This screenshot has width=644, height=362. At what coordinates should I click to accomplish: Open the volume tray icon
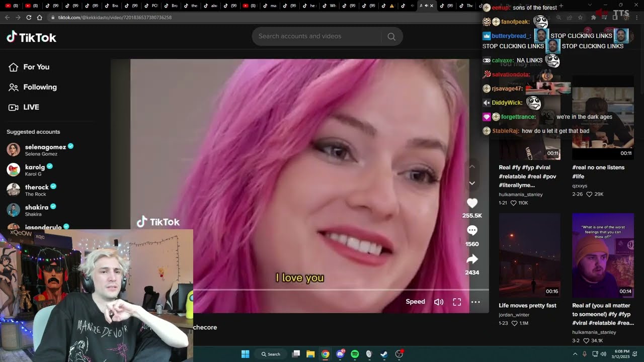[x=603, y=354]
